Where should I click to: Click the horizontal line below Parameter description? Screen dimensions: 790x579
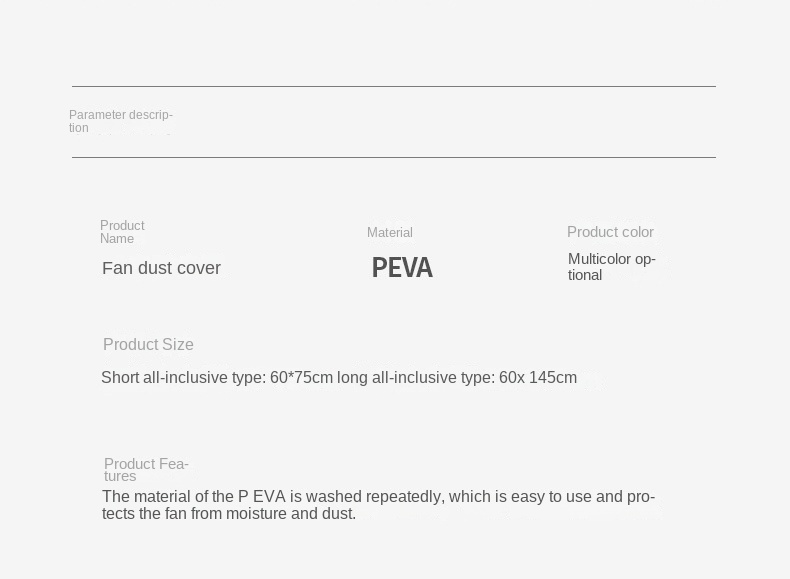tap(394, 157)
